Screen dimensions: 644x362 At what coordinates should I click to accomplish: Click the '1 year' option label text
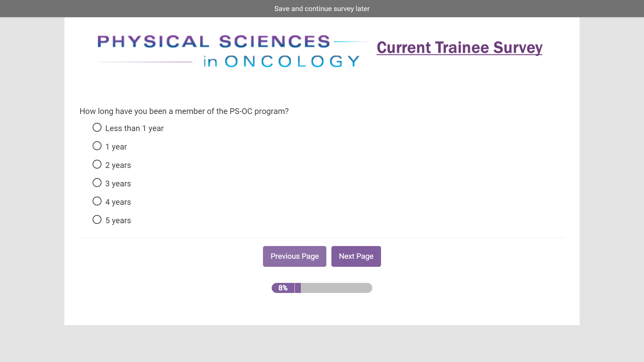(116, 147)
